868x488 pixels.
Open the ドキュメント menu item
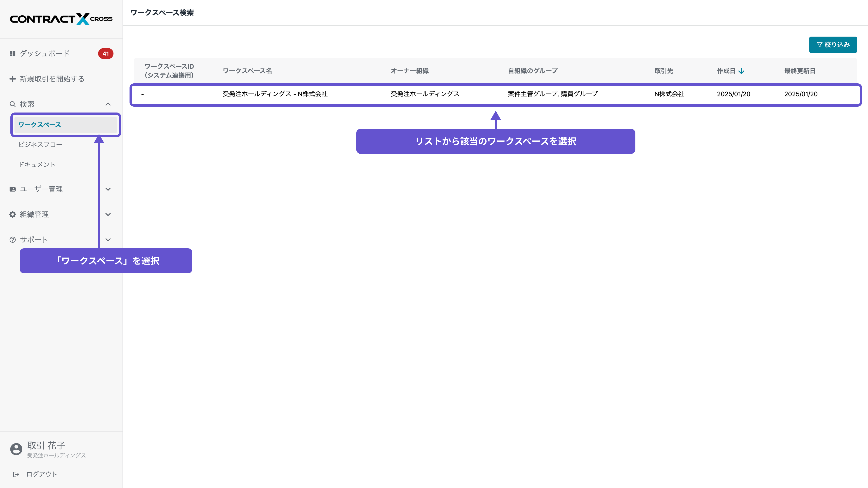click(x=37, y=164)
